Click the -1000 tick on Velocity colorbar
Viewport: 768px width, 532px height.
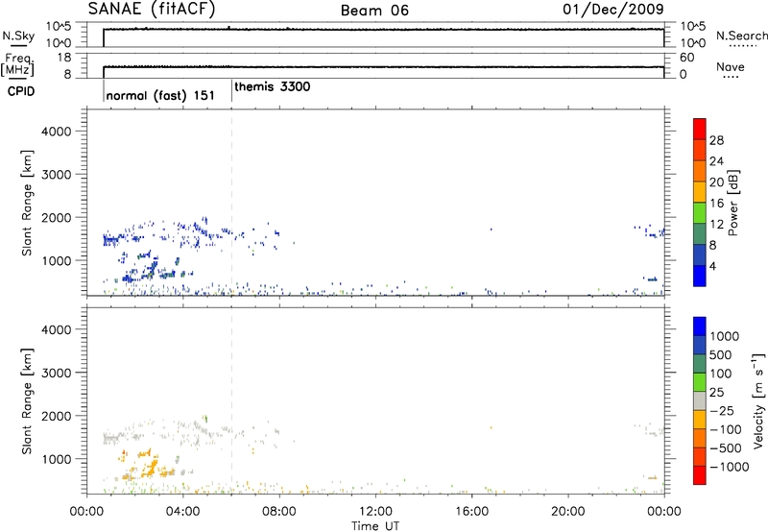729,467
